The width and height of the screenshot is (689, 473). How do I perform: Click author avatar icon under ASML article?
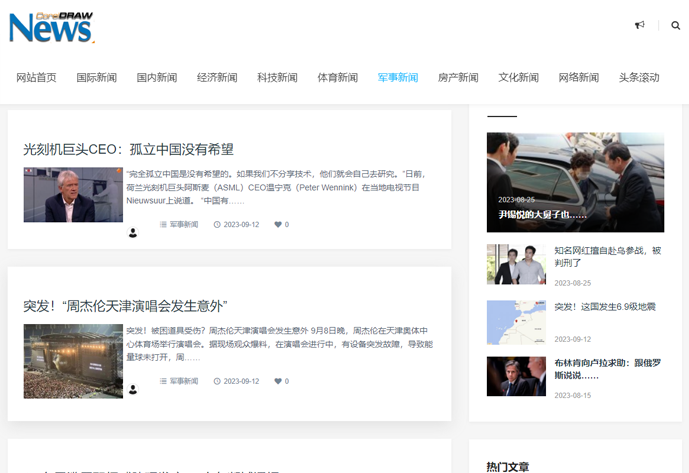133,233
